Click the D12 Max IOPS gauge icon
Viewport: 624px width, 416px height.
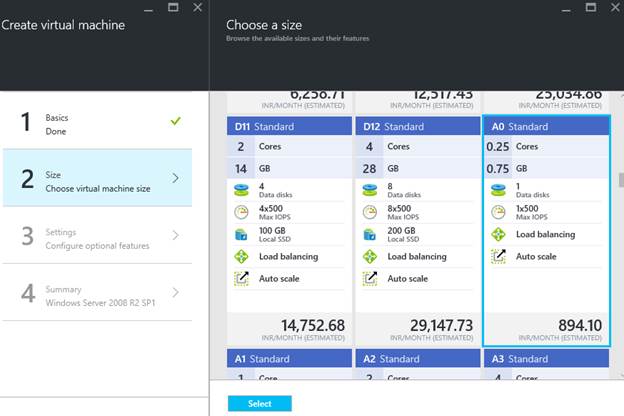click(x=370, y=212)
